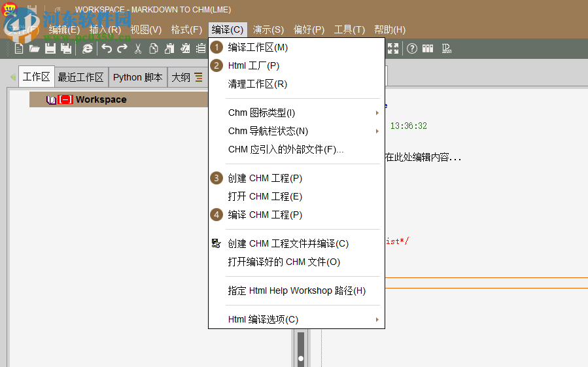Open the 格式(F) menu

pos(186,29)
